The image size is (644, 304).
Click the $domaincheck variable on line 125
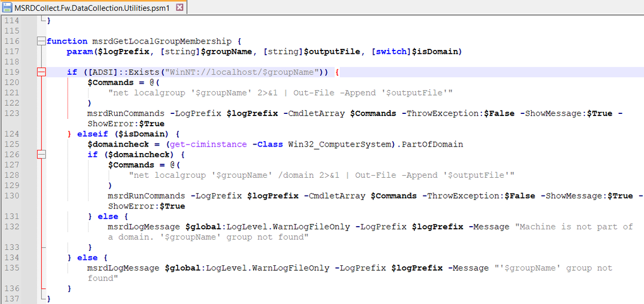coord(119,144)
